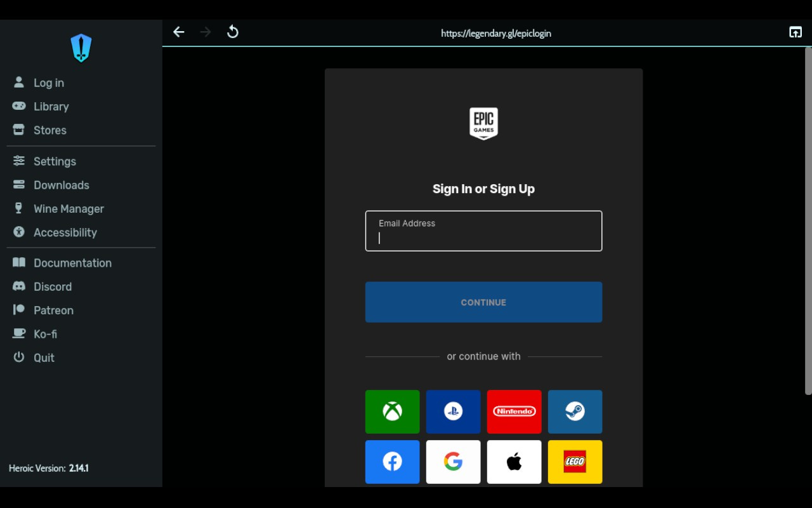Viewport: 812px width, 508px height.
Task: Go back with the left arrow
Action: click(179, 32)
